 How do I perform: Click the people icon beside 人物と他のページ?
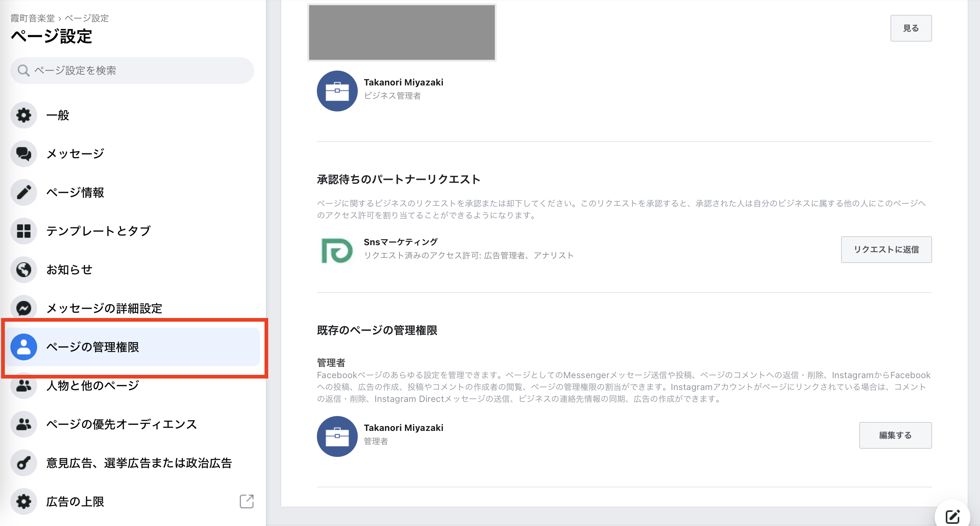click(x=23, y=385)
